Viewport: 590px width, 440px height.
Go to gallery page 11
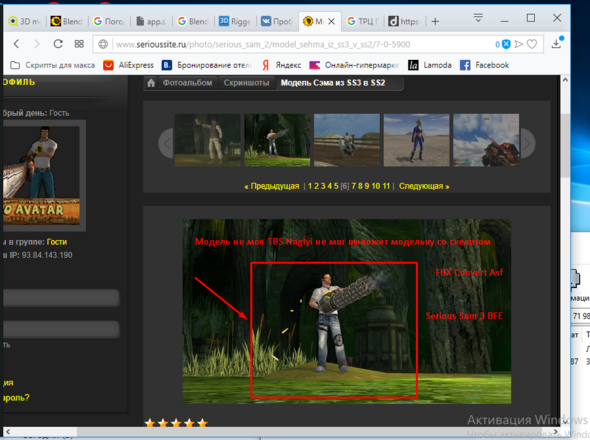coord(386,186)
